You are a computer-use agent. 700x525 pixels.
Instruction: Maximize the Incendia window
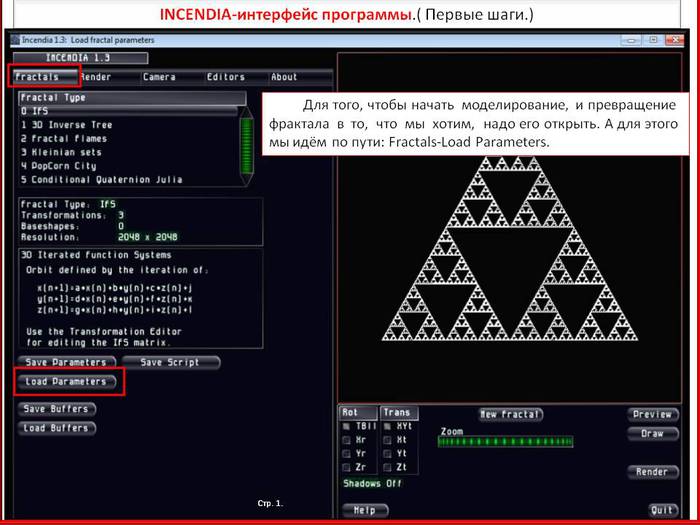point(653,40)
